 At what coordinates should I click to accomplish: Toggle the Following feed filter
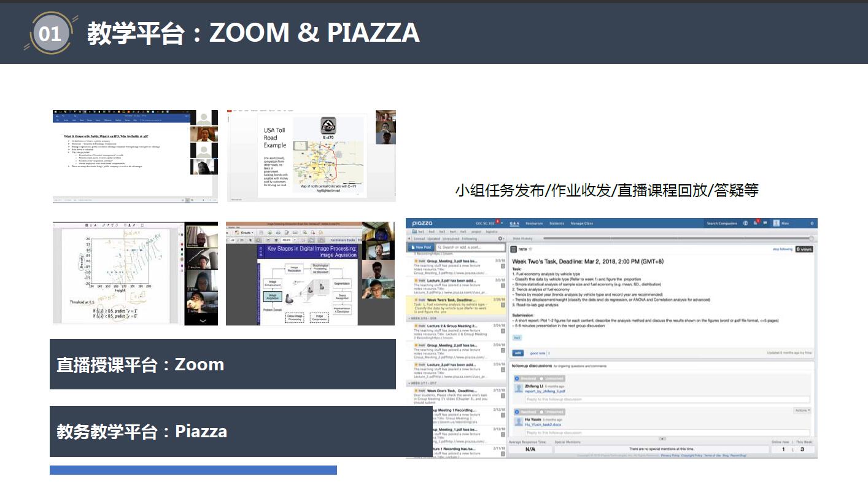tap(470, 238)
